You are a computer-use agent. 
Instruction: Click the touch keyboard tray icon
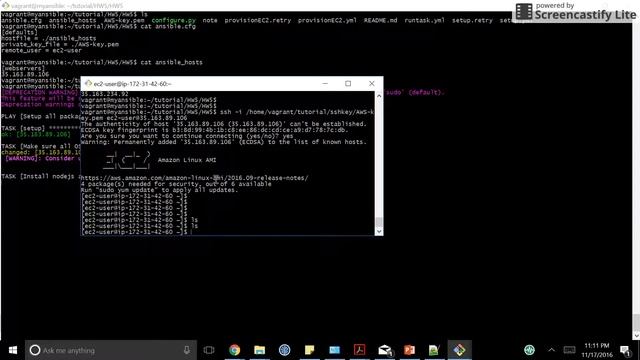(569, 350)
